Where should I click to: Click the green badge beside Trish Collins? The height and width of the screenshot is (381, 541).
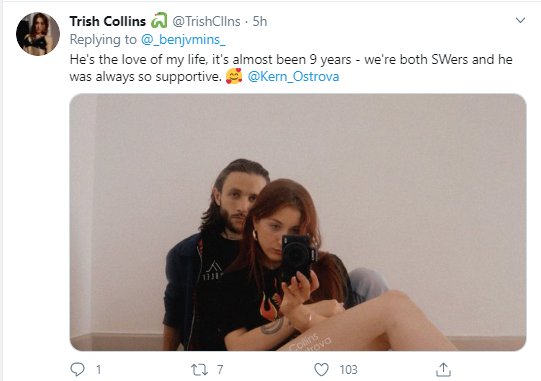(159, 20)
